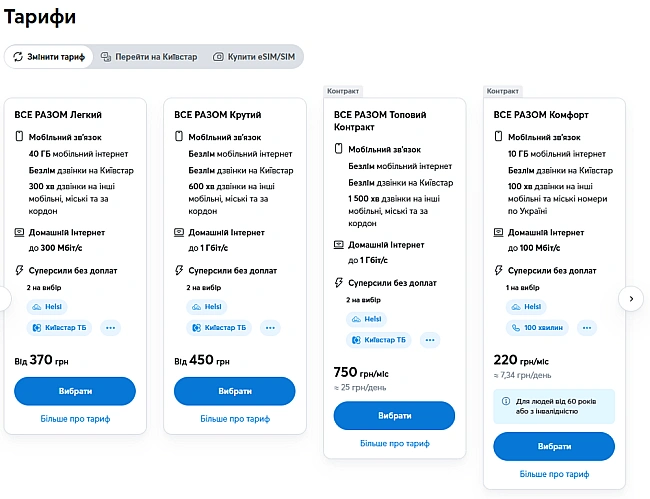Expand more superpowers in Топовий Контракт card

(431, 340)
